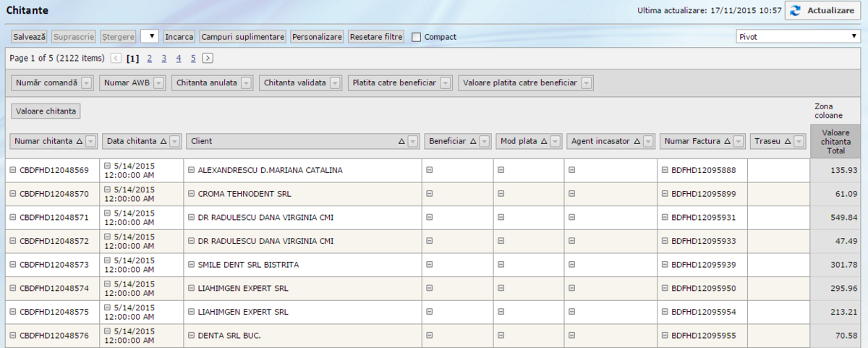Sort by Valoare chitanta Total column header
This screenshot has height=348, width=868.
(x=835, y=141)
